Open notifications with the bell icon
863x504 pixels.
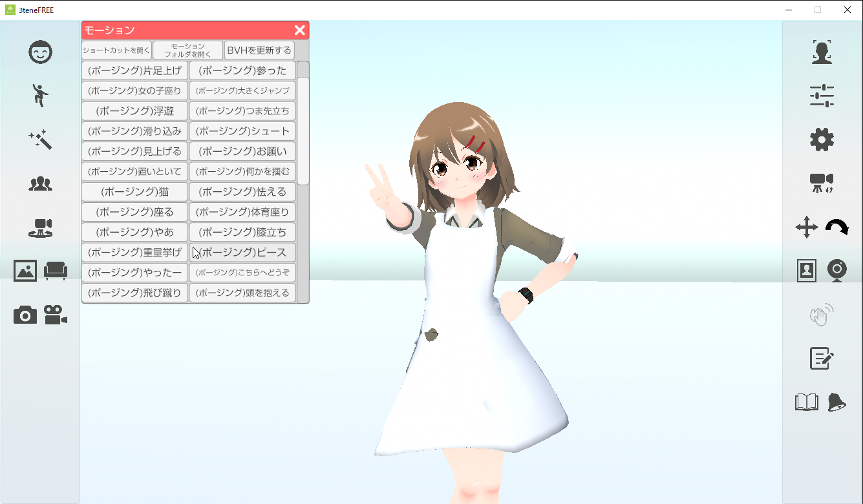click(836, 402)
